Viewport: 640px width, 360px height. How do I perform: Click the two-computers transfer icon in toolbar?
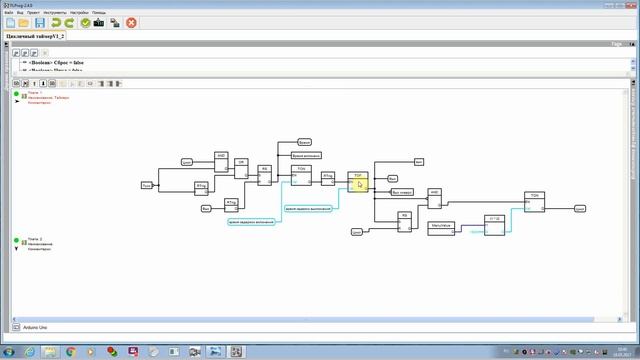[115, 23]
